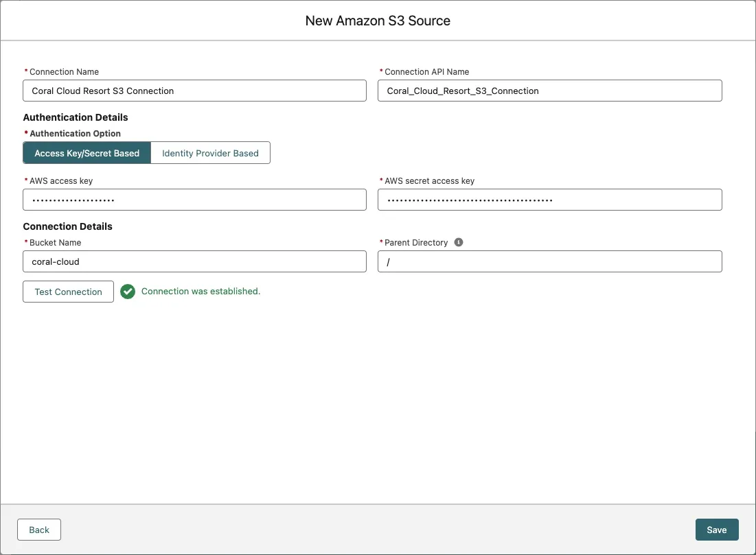The image size is (756, 555).
Task: Click the AWS access key field
Action: point(194,200)
